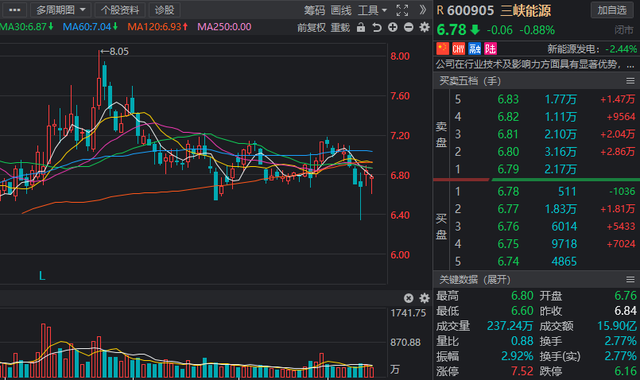640x380 pixels.
Task: Click the 跌停 value 6.16
Action: click(x=625, y=371)
